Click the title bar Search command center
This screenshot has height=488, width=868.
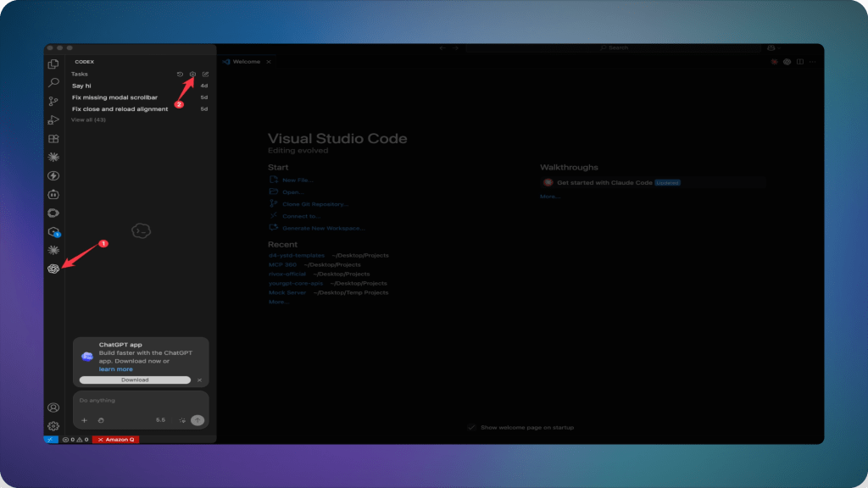614,48
